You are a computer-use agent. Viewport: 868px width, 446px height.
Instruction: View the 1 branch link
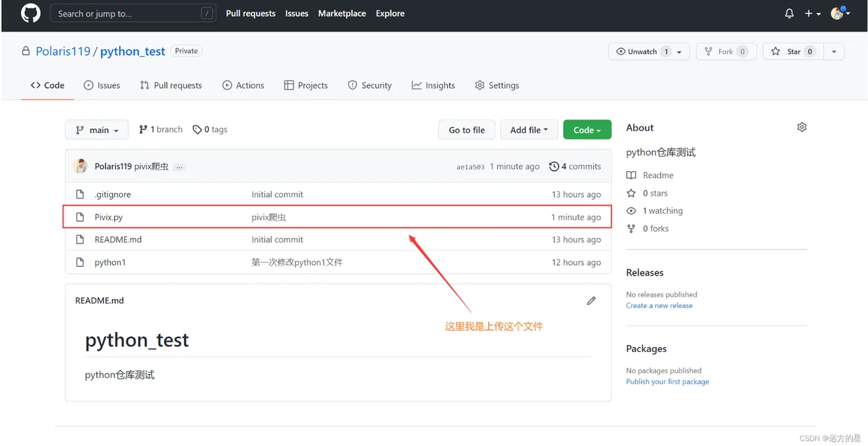pos(161,129)
